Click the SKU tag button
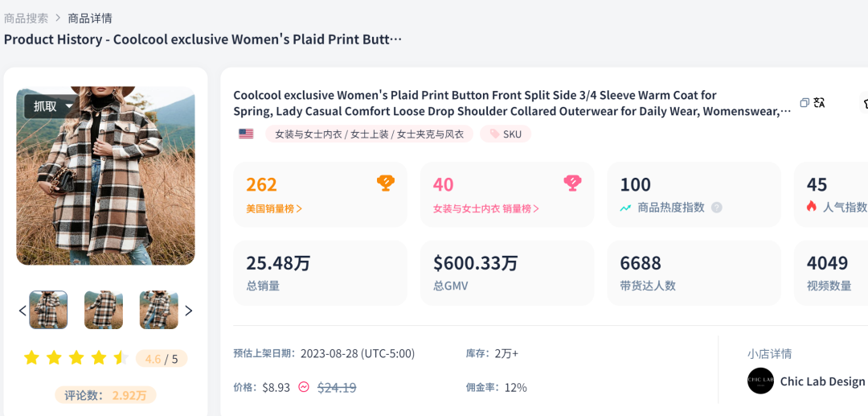The image size is (868, 416). 506,134
